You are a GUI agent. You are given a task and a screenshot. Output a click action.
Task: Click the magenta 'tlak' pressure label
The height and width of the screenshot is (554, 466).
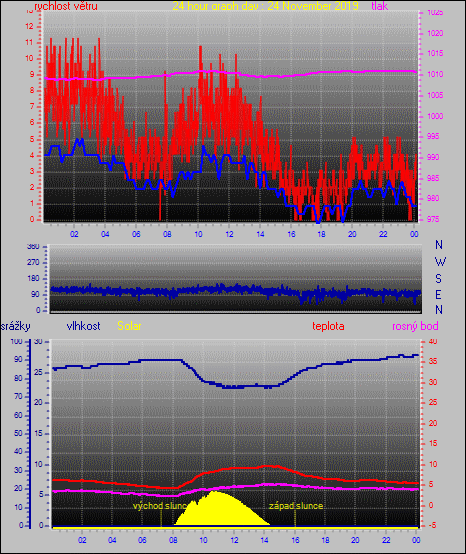click(x=380, y=6)
